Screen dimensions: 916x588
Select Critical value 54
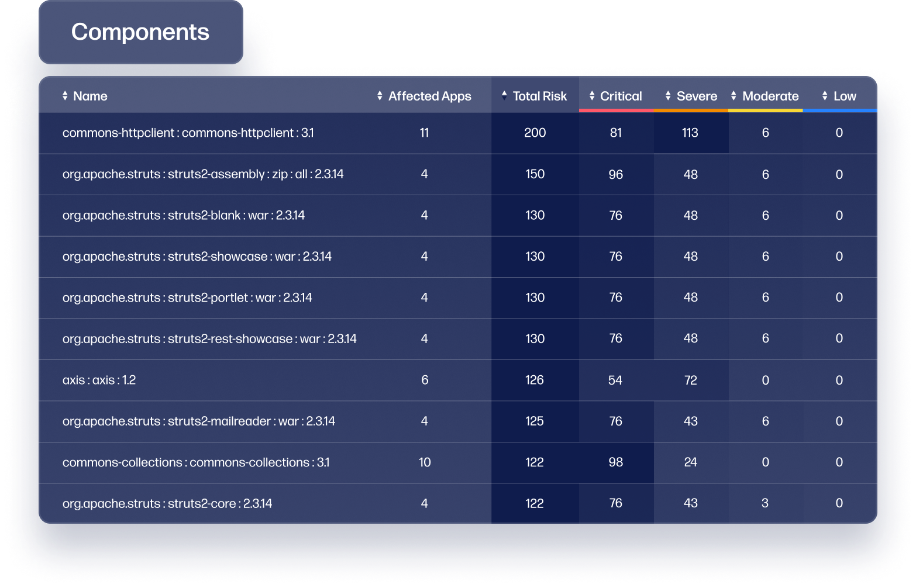tap(615, 380)
